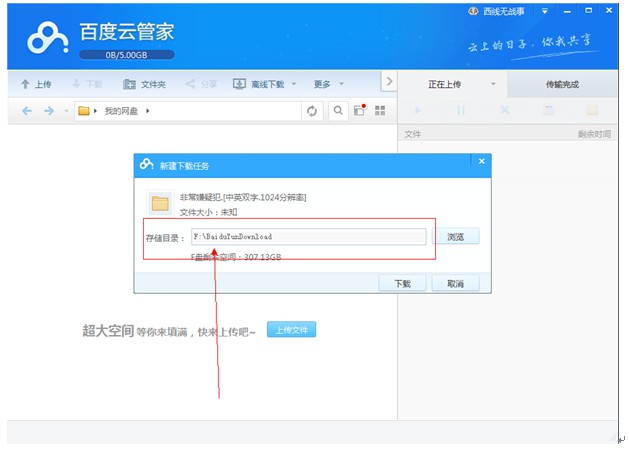Create a new folder with 文件夹 button
This screenshot has width=629, height=450.
point(144,84)
